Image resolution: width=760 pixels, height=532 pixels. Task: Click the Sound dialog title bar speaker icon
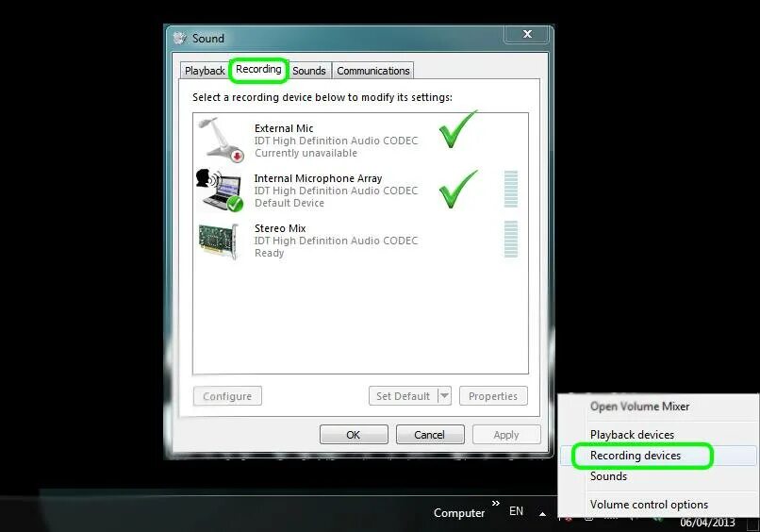180,39
